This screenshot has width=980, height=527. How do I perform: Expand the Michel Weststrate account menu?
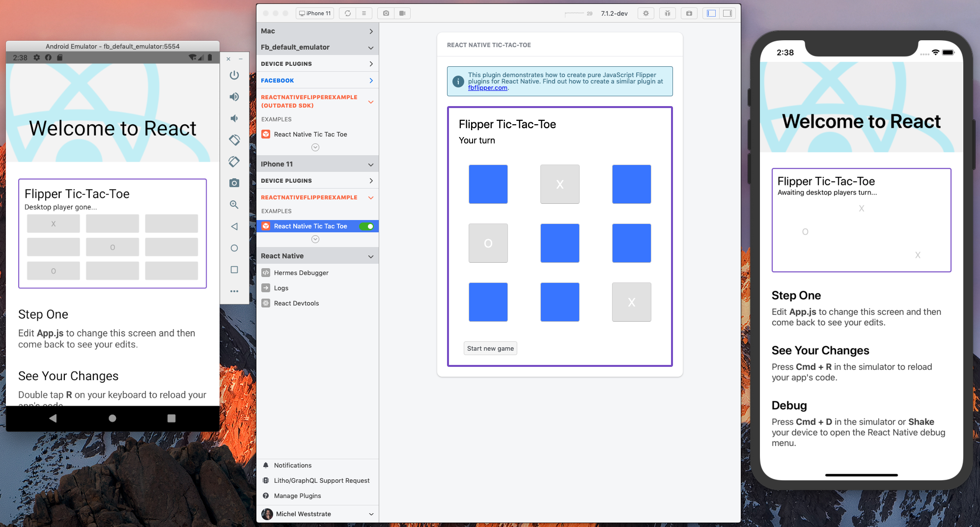coord(371,514)
